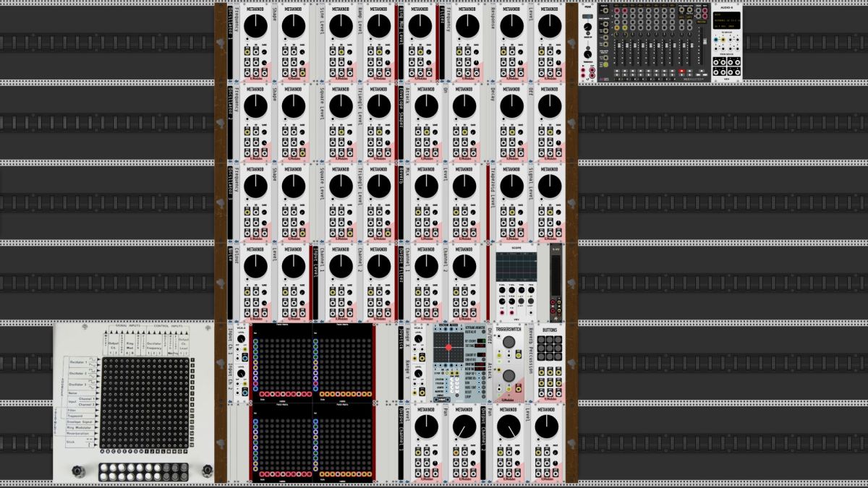The height and width of the screenshot is (488, 868).
Task: Click the Oscillator 1 black label strip
Action: (231, 42)
